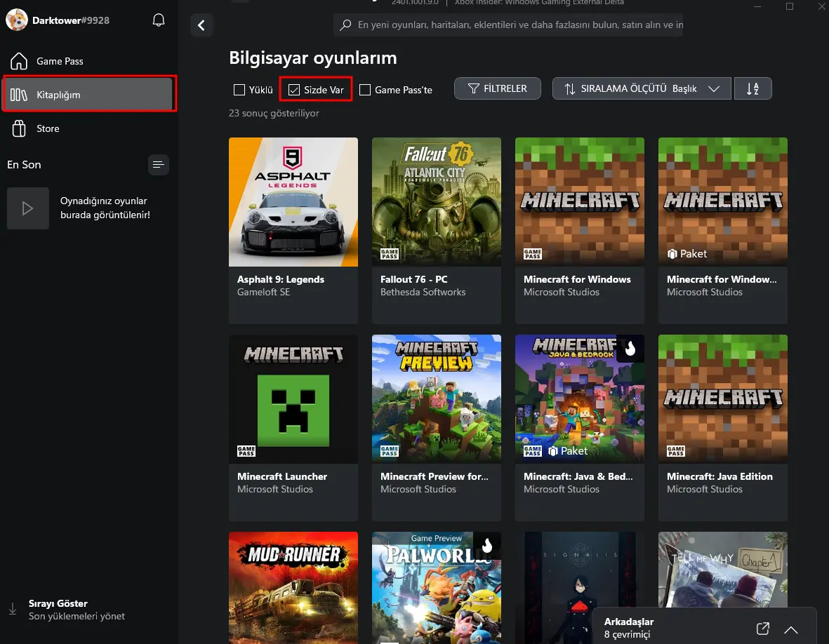The image size is (829, 644).
Task: Click the Paket badge on Minecraft for Windows bundle
Action: [x=687, y=254]
